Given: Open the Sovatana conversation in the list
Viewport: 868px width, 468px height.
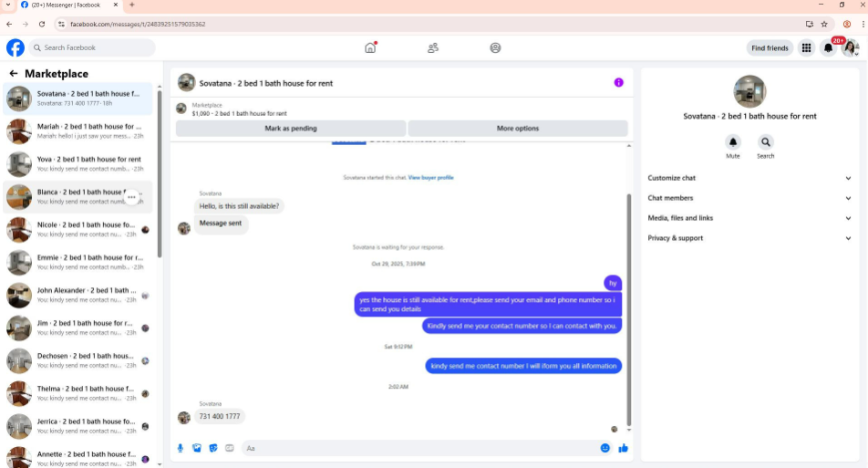Looking at the screenshot, I should pyautogui.click(x=78, y=99).
